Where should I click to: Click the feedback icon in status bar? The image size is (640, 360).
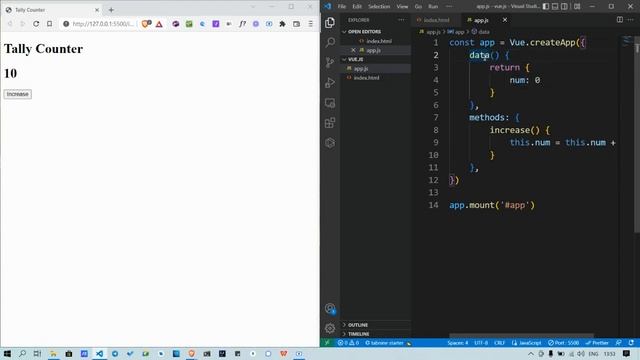pos(619,343)
